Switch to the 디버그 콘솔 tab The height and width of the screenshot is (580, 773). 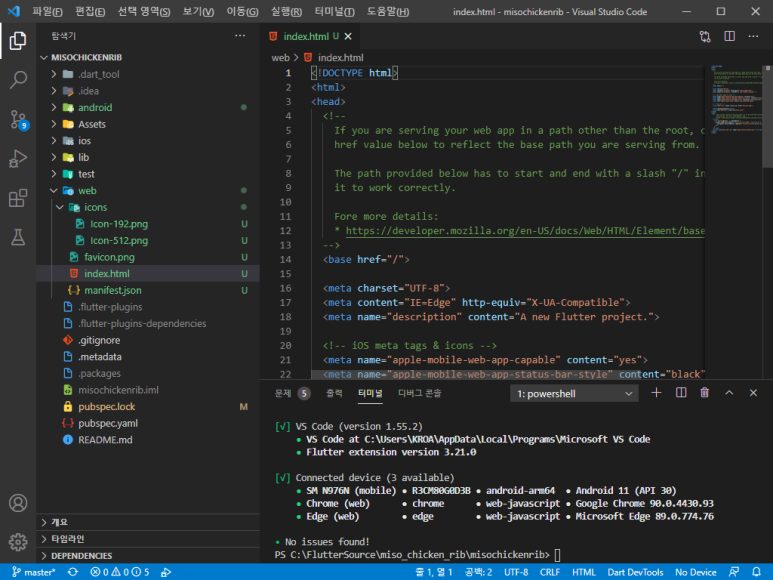pos(420,393)
